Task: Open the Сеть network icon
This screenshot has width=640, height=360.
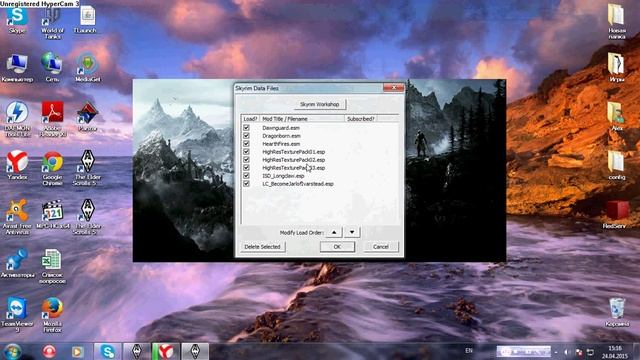Action: point(52,67)
